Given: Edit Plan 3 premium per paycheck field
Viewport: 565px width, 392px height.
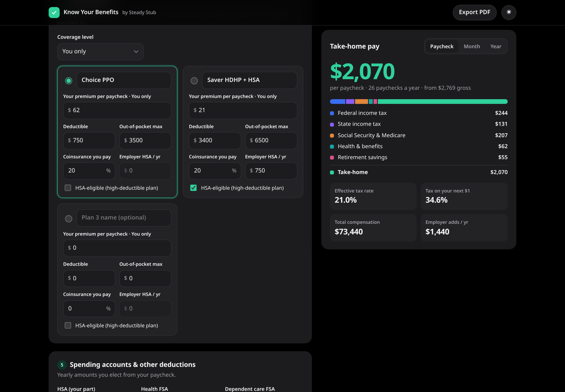Looking at the screenshot, I should coord(117,248).
